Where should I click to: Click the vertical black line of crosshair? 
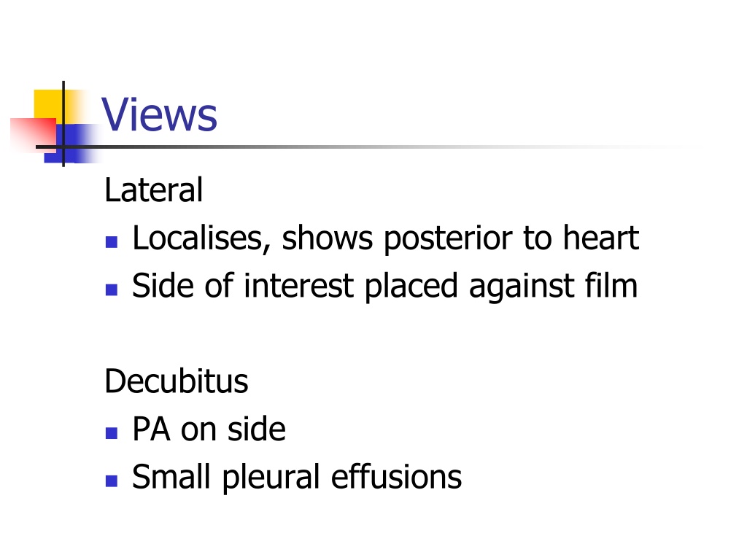coord(63,124)
